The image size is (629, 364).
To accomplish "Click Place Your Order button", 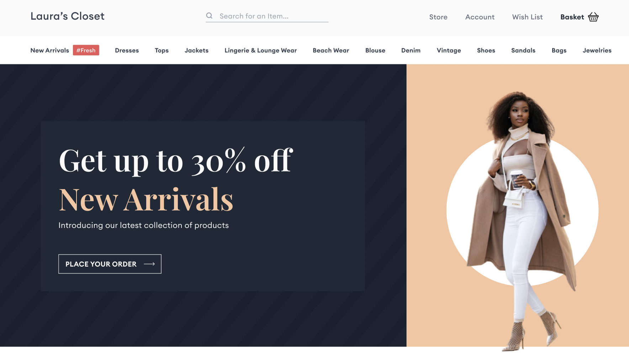I will coord(110,264).
